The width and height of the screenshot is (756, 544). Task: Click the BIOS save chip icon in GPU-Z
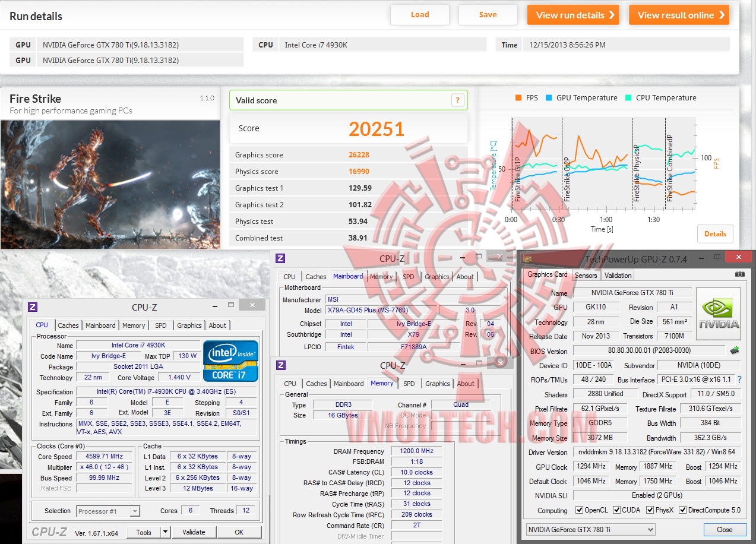[x=735, y=350]
